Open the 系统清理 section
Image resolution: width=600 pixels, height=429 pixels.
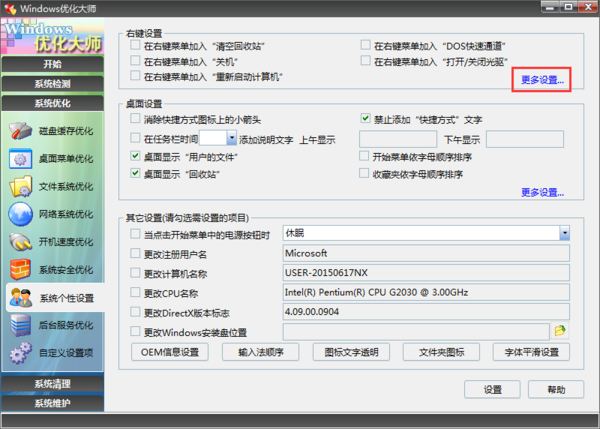(x=52, y=384)
